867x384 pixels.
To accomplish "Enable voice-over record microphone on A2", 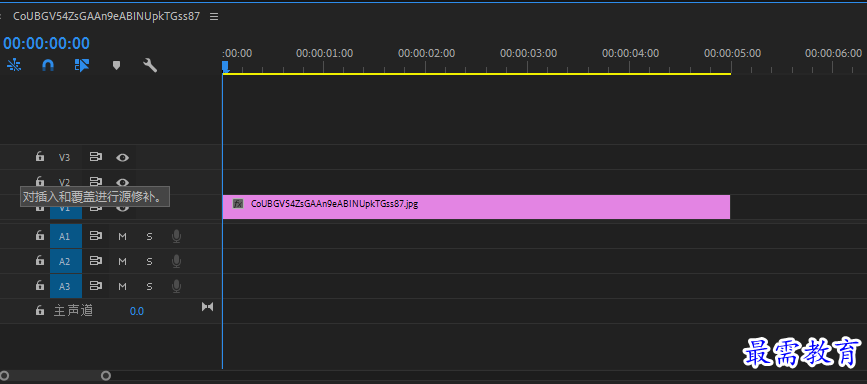I will 176,261.
